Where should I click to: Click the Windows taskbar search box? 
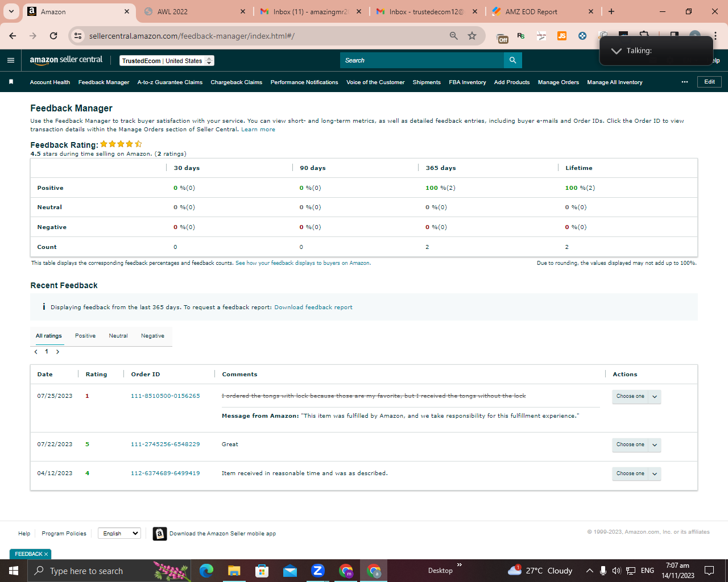click(109, 571)
